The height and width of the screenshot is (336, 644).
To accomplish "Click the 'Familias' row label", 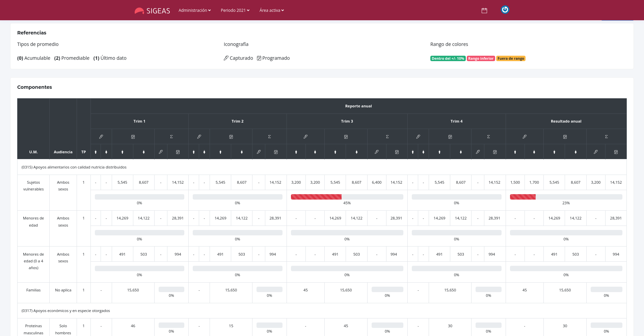I will pos(33,290).
